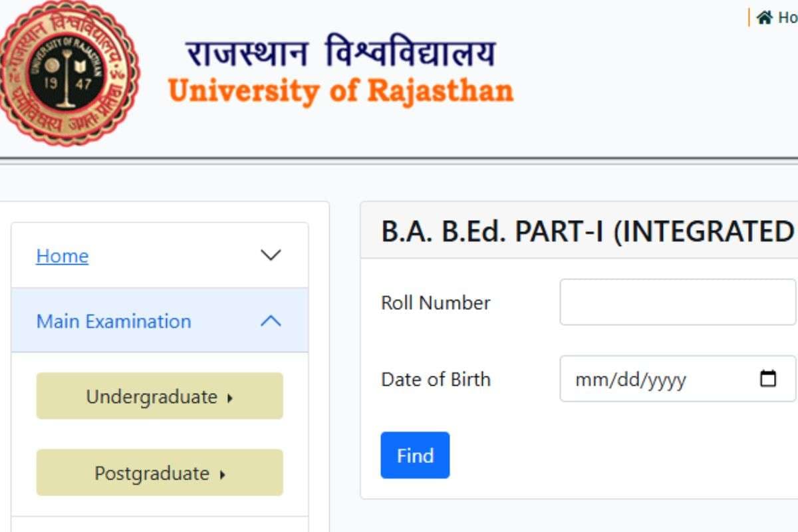Select the Home chevron in sidebar
This screenshot has width=798, height=532.
coord(270,255)
